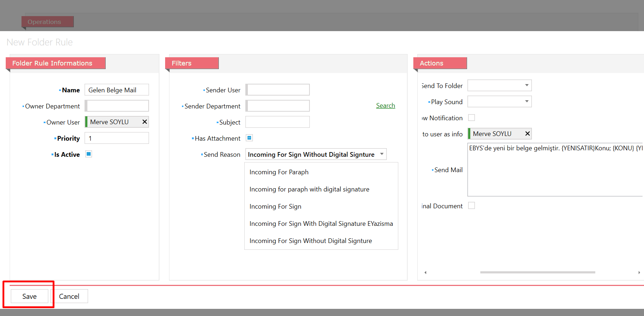
Task: Enable the Show Notification checkbox
Action: pyautogui.click(x=472, y=118)
